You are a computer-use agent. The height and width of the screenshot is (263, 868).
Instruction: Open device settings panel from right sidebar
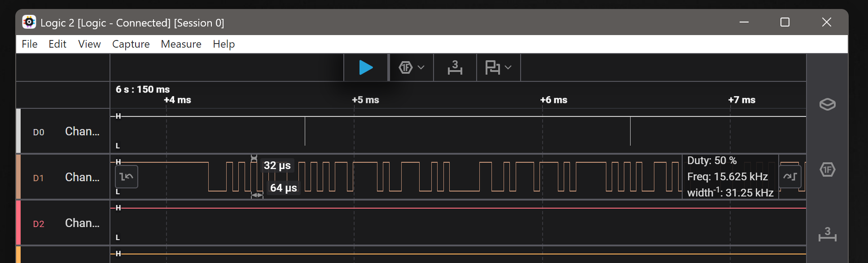[x=827, y=104]
